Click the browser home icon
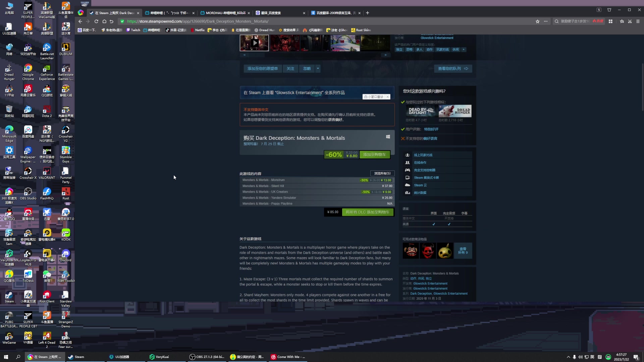 pyautogui.click(x=104, y=21)
